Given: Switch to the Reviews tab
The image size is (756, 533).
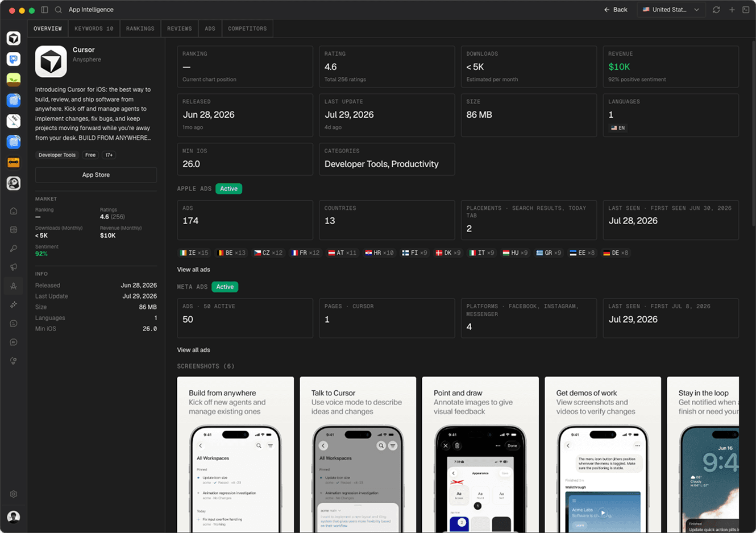Looking at the screenshot, I should point(180,28).
